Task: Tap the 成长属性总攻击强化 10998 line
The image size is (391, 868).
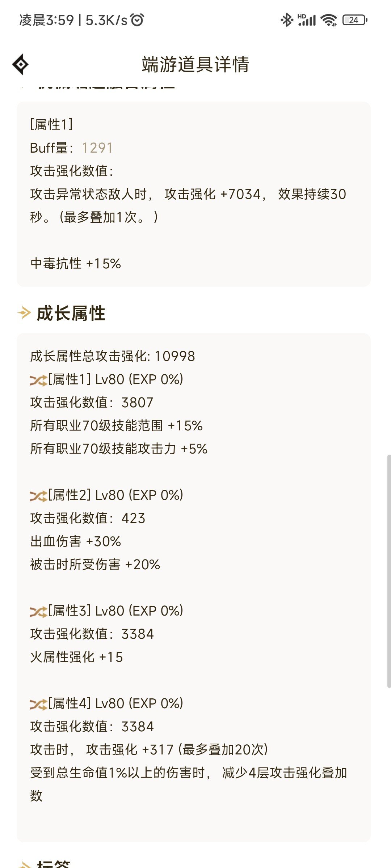Action: point(113,356)
